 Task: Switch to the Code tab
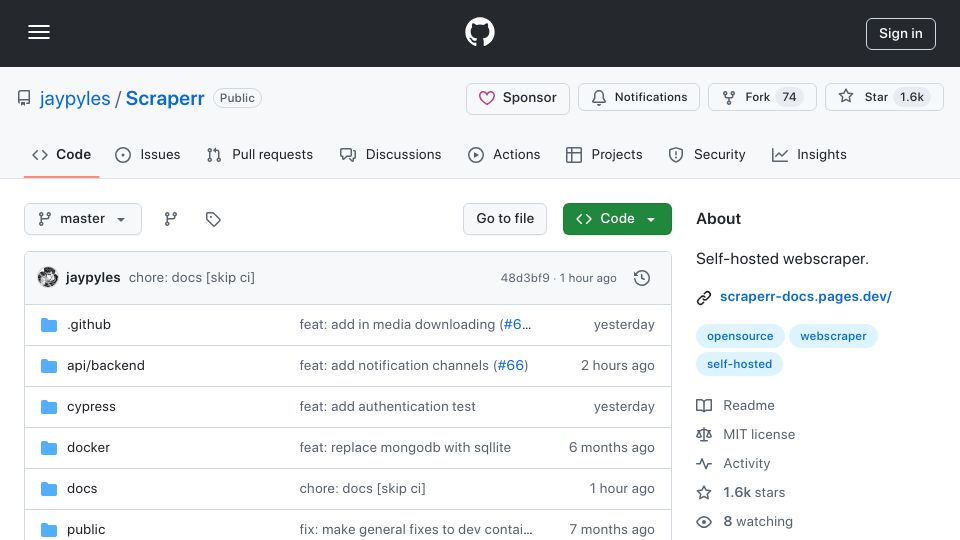tap(61, 155)
